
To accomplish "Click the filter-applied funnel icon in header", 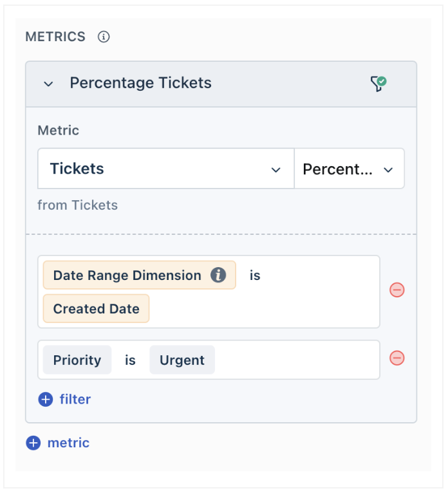I will point(378,84).
